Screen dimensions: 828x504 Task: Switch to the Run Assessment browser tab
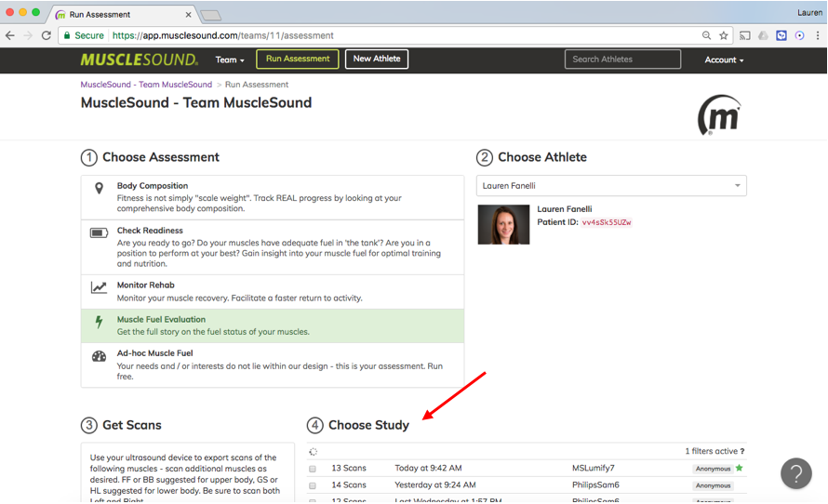click(x=124, y=15)
